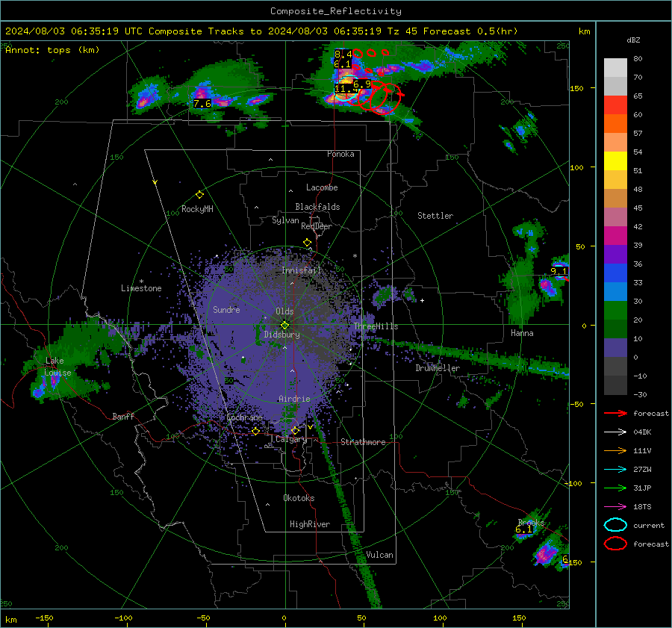Click the yellow diamond marker below Cochrane
The height and width of the screenshot is (628, 672).
[255, 432]
